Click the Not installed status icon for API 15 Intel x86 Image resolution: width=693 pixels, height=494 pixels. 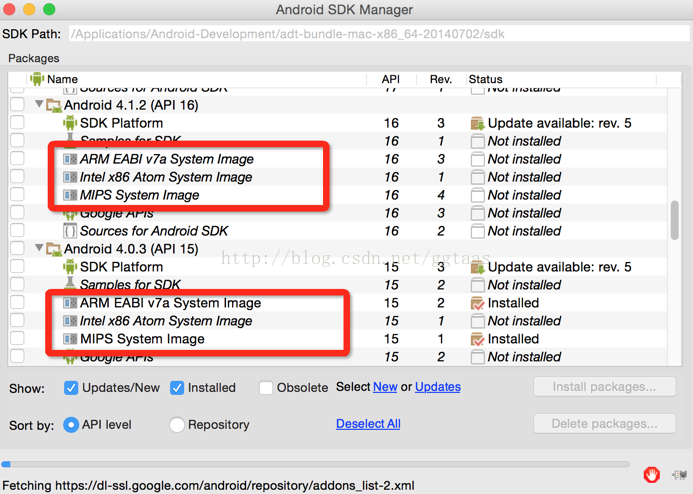477,321
